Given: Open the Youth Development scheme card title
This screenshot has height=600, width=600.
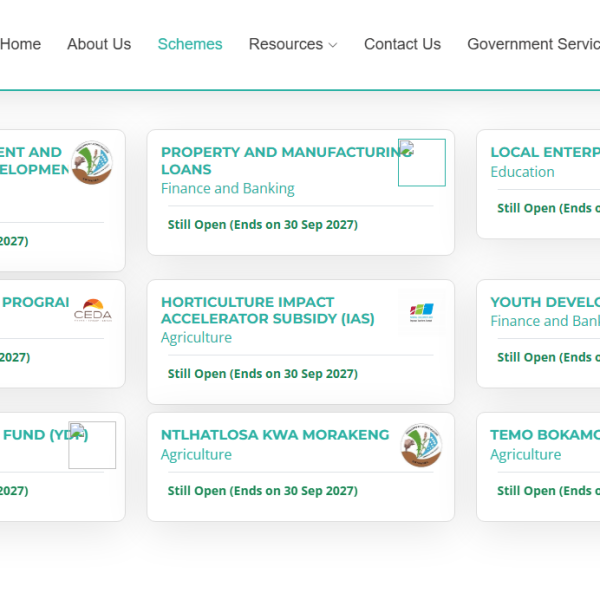Looking at the screenshot, I should pyautogui.click(x=545, y=302).
